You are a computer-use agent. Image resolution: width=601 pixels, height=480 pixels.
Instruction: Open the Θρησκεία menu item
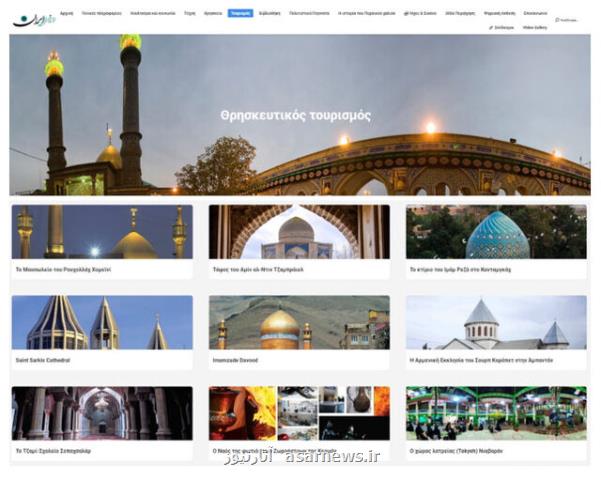(x=212, y=14)
